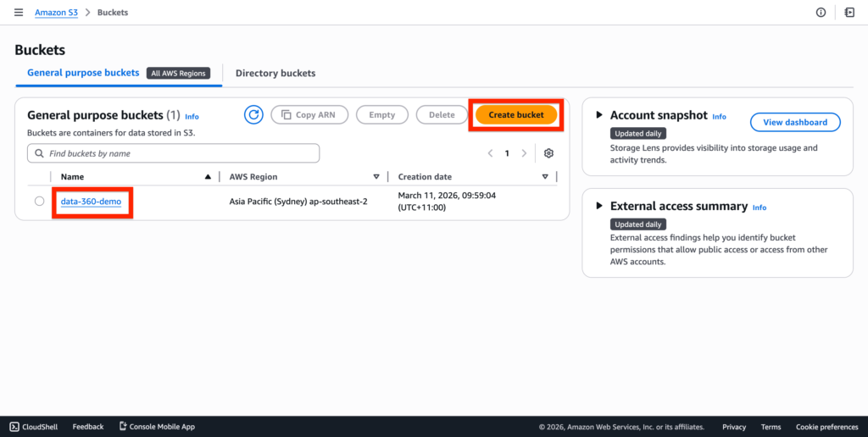The width and height of the screenshot is (868, 437).
Task: Select General purpose buckets tab
Action: pos(83,73)
